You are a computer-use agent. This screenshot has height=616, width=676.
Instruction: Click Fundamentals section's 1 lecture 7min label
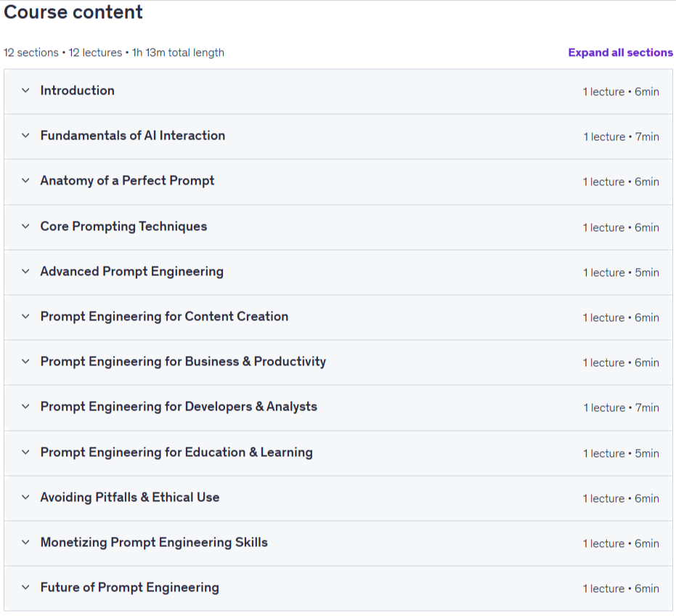tap(622, 137)
